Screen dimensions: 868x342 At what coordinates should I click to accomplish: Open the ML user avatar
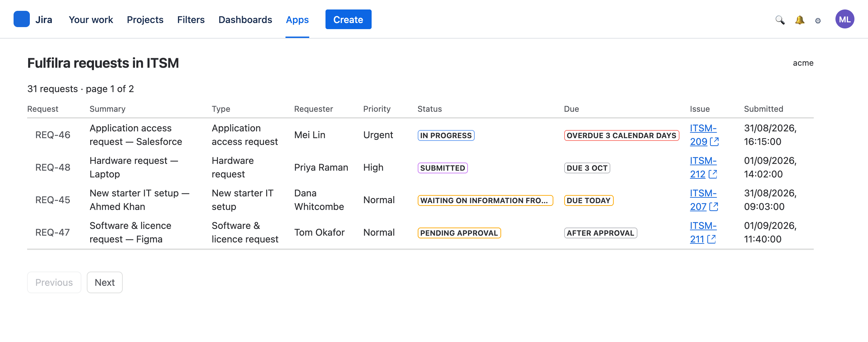point(845,19)
